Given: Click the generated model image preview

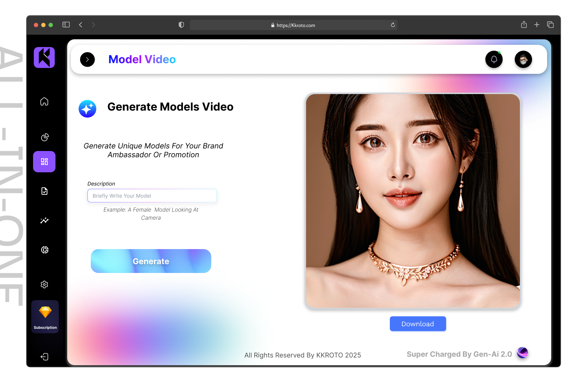Looking at the screenshot, I should tap(413, 201).
